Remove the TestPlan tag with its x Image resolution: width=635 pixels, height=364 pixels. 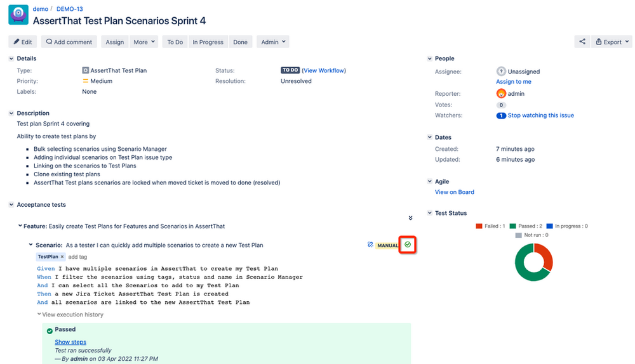[x=62, y=257]
